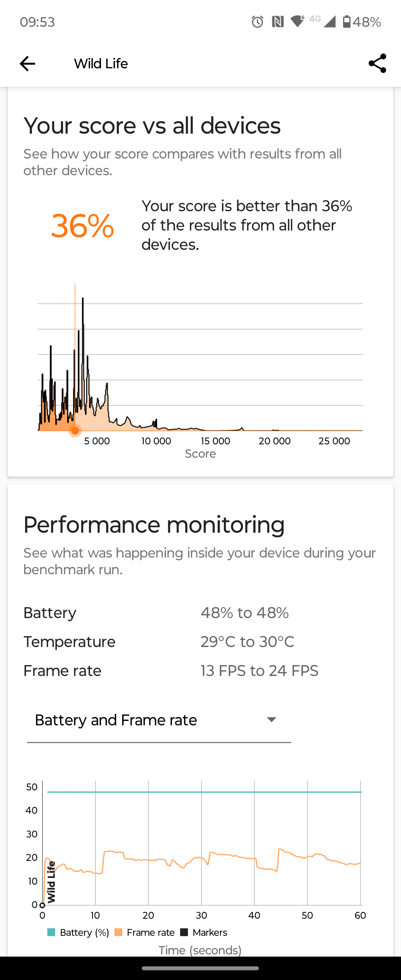The width and height of the screenshot is (401, 980).
Task: Tap the orange score marker dot
Action: coord(75,431)
